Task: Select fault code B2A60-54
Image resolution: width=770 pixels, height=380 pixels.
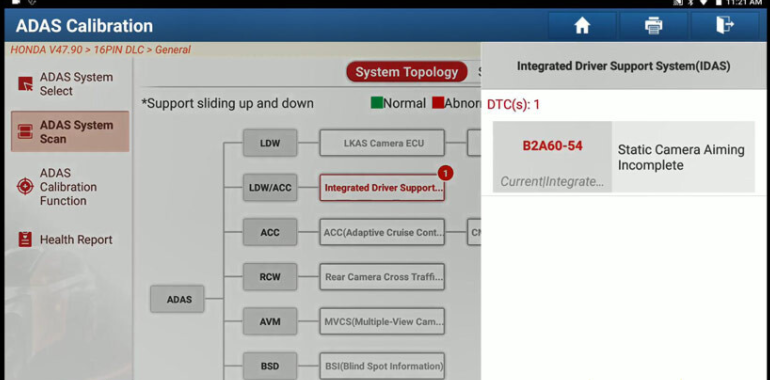Action: click(x=552, y=146)
